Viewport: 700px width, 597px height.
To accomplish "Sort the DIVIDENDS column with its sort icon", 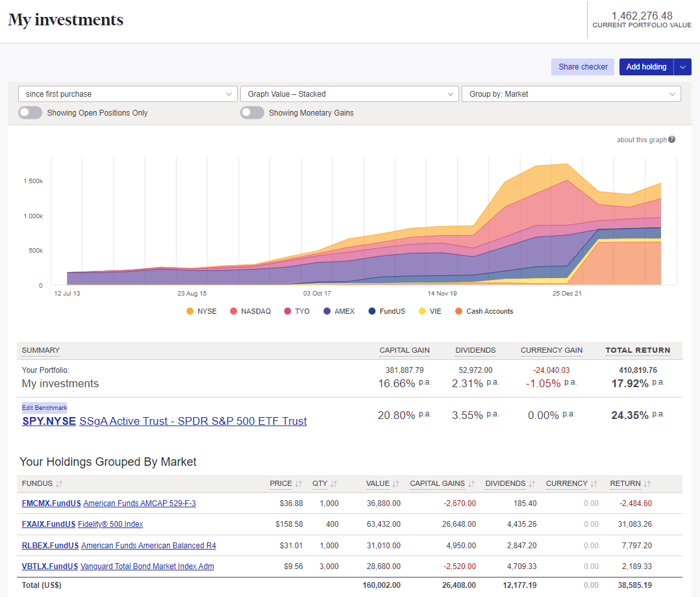I will click(x=531, y=483).
